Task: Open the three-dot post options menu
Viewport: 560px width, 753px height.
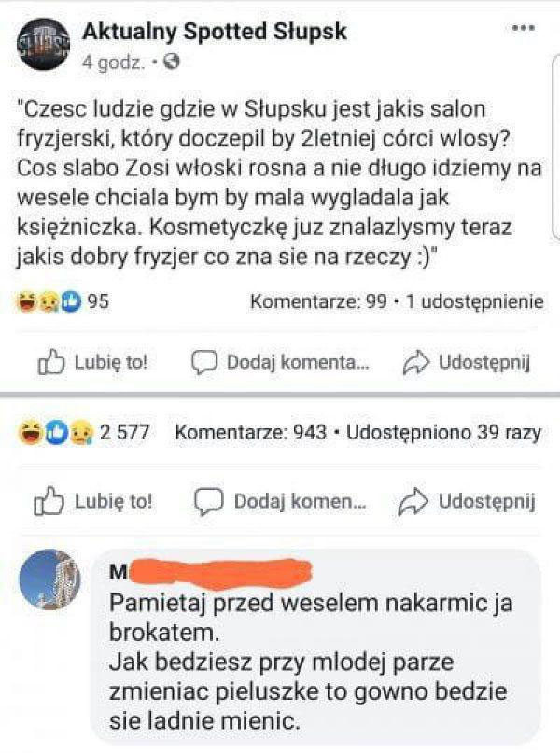Action: tap(523, 28)
